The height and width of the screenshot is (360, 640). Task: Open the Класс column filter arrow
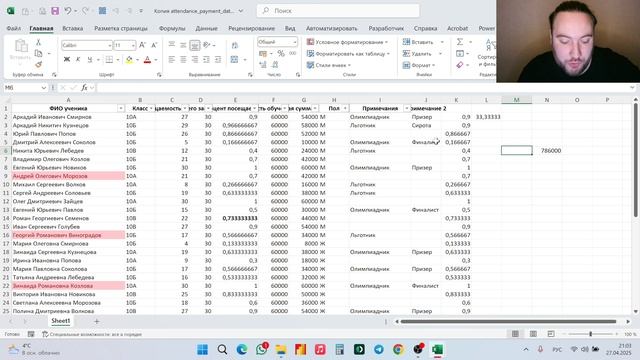(151, 109)
